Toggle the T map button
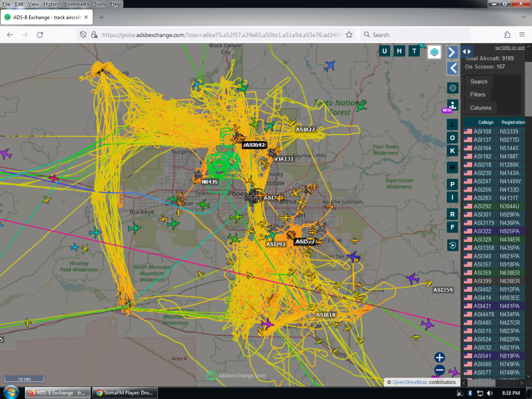 point(414,51)
